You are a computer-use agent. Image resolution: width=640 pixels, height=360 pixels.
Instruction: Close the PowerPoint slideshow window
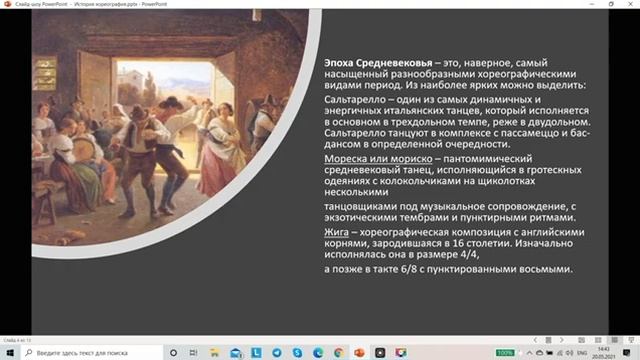pyautogui.click(x=630, y=4)
